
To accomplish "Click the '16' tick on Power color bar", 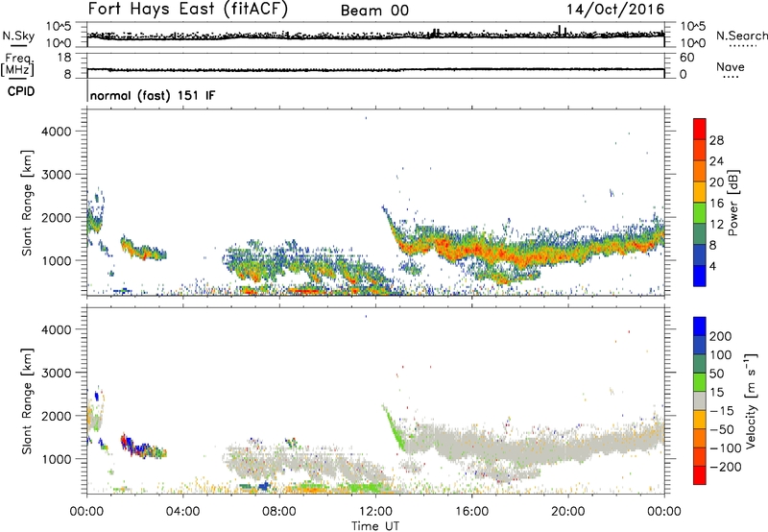I will click(x=716, y=204).
